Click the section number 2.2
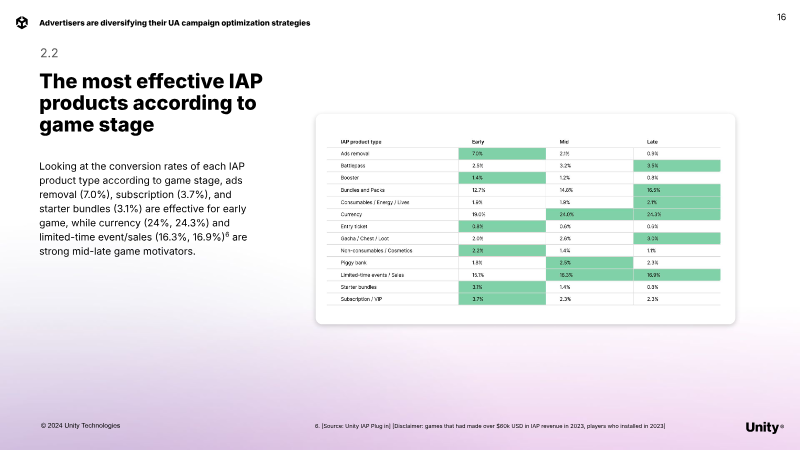Screen dimensions: 800x450 [x=49, y=52]
